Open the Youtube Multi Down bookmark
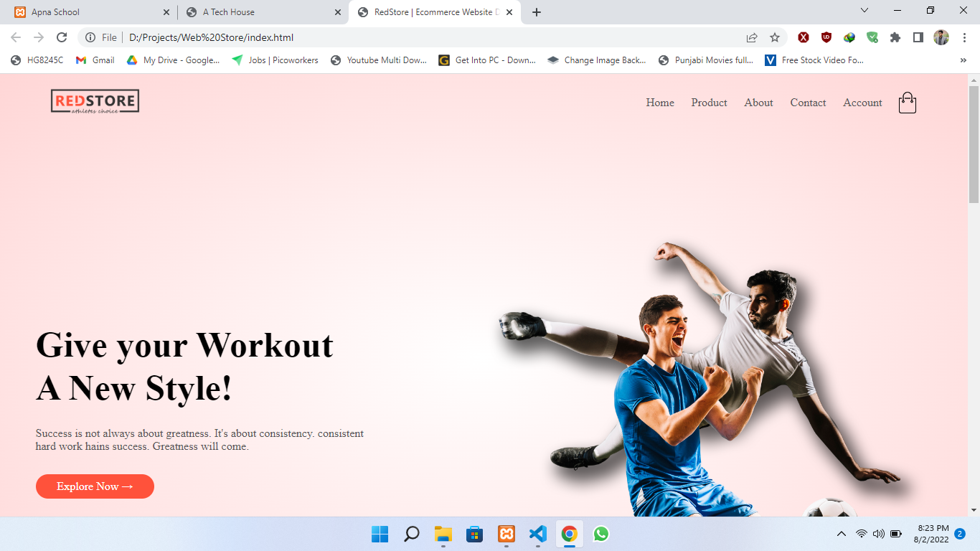Image resolution: width=980 pixels, height=551 pixels. click(379, 60)
